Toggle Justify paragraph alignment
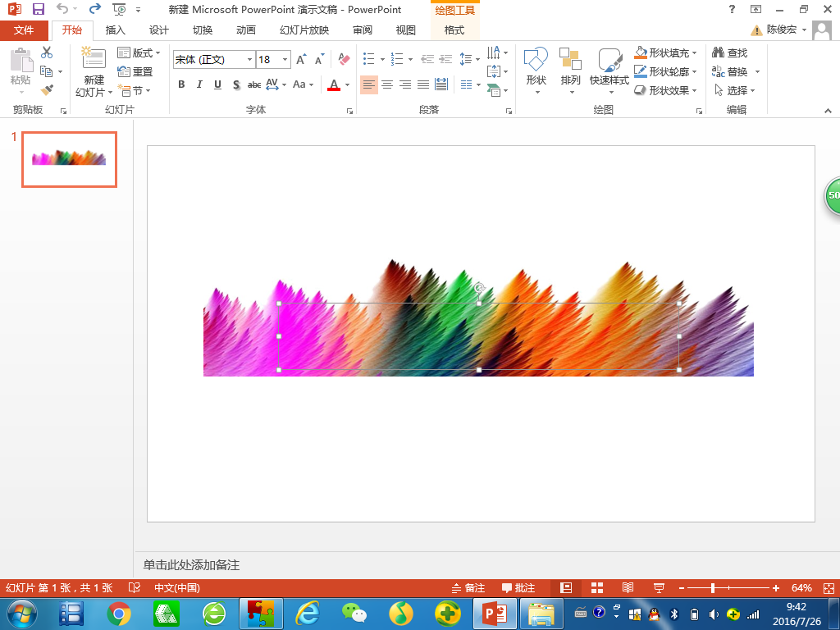Screen dimensions: 840x630 (x=423, y=84)
